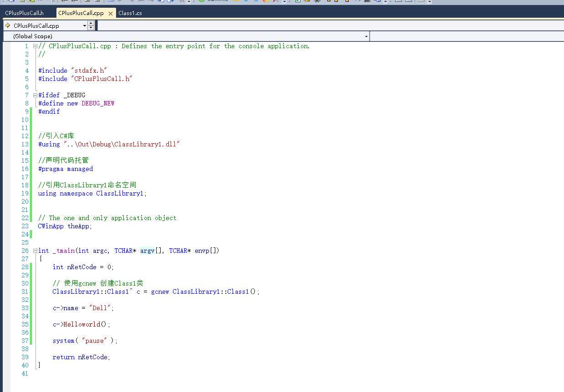This screenshot has height=392, width=564.
Task: Close the CPlusPlusCall.cpp tab
Action: 110,13
